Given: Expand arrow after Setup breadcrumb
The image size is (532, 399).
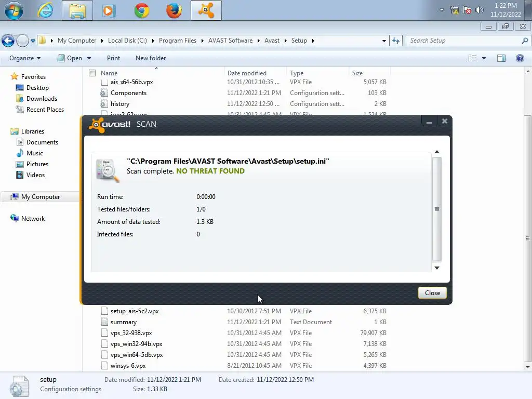Looking at the screenshot, I should pyautogui.click(x=313, y=41).
